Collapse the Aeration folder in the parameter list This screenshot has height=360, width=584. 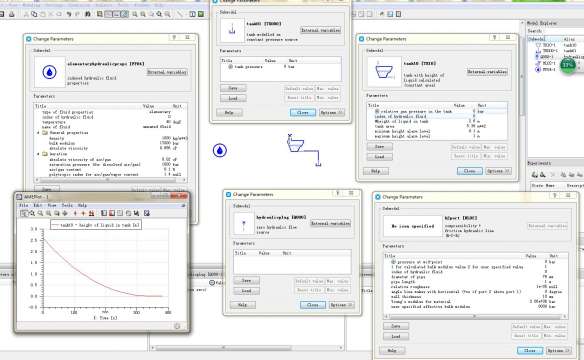38,154
